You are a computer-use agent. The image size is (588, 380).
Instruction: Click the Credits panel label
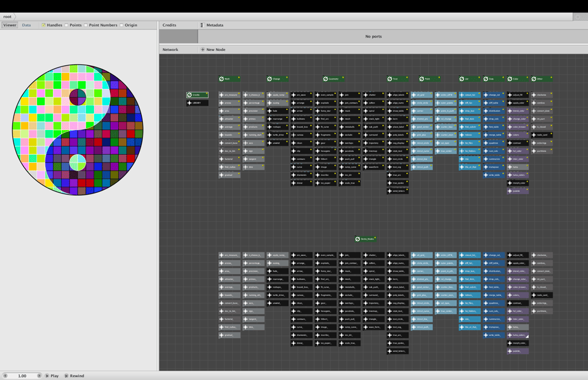point(169,25)
